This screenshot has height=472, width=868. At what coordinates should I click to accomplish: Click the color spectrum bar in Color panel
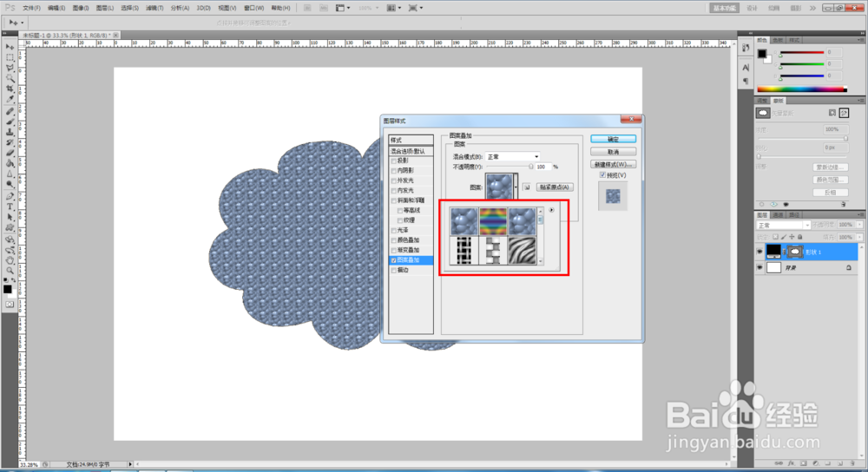[x=801, y=89]
